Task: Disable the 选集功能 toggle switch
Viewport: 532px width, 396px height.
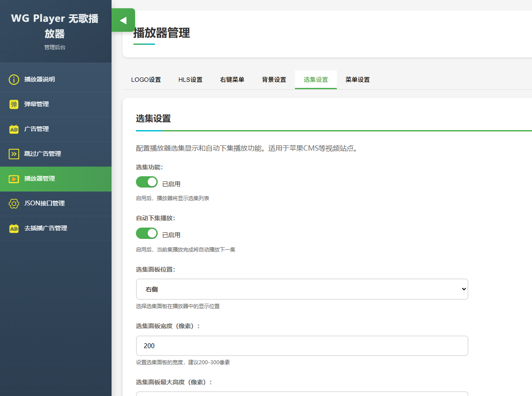Action: tap(147, 182)
